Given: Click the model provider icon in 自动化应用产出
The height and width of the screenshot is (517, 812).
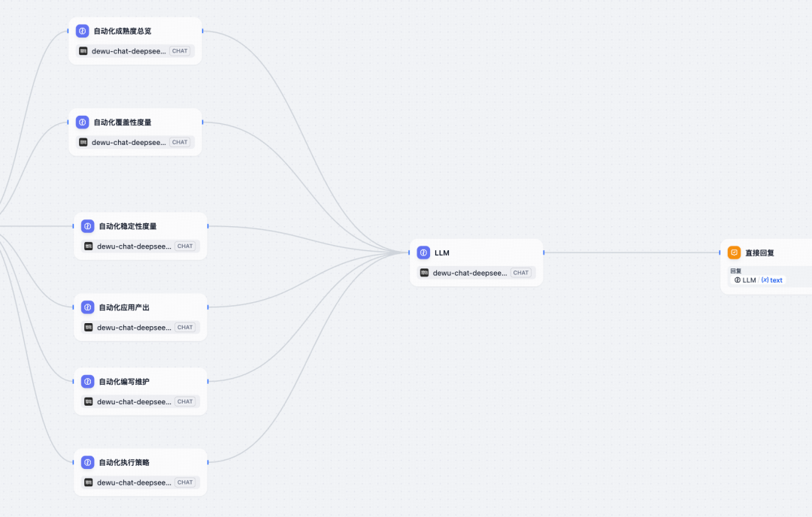Looking at the screenshot, I should pyautogui.click(x=88, y=327).
